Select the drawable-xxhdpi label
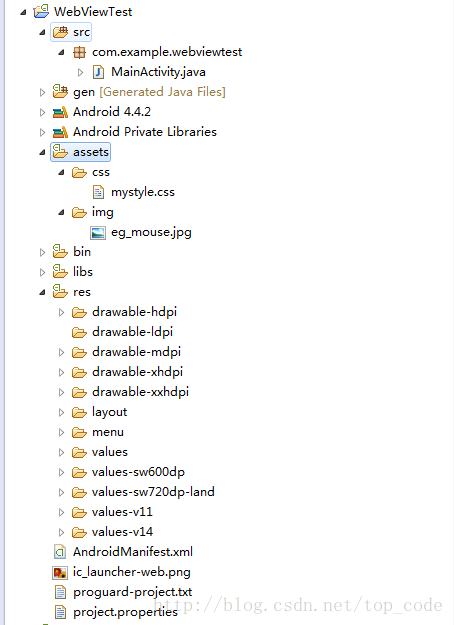The height and width of the screenshot is (625, 454). [x=140, y=392]
